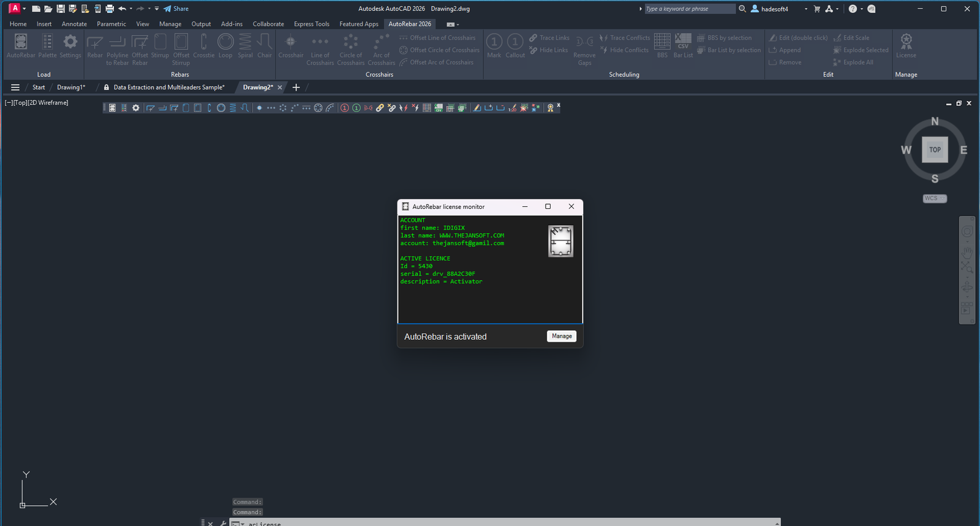Screen dimensions: 980x526
Task: Expand the Redo history dropdown arrow
Action: (x=149, y=9)
